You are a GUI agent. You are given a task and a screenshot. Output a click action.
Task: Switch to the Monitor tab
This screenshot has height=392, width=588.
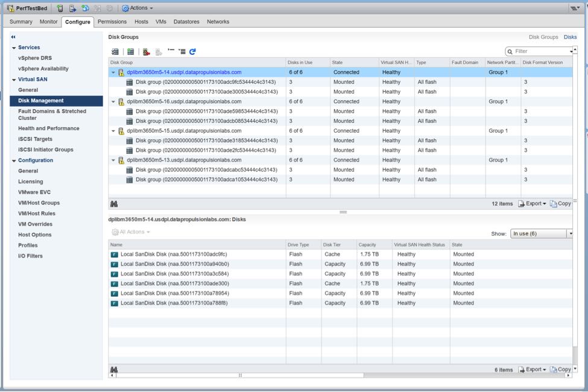pos(48,21)
